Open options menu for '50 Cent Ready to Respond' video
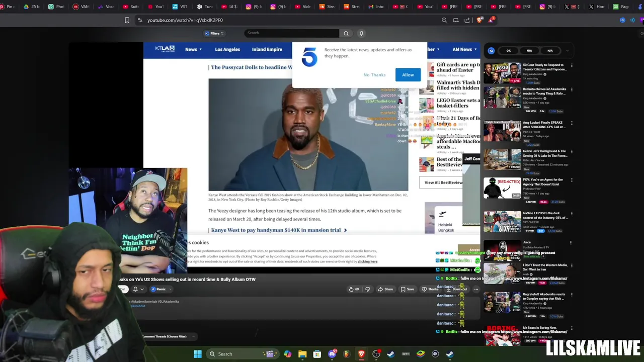 [572, 66]
